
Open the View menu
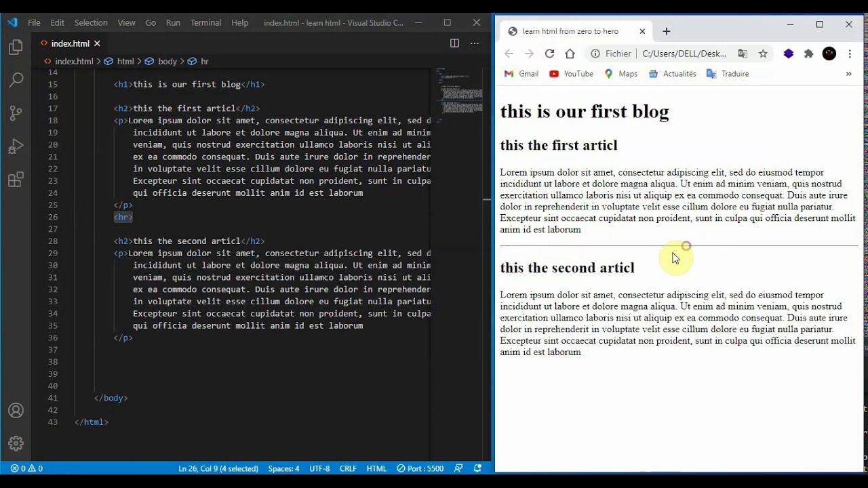point(126,22)
